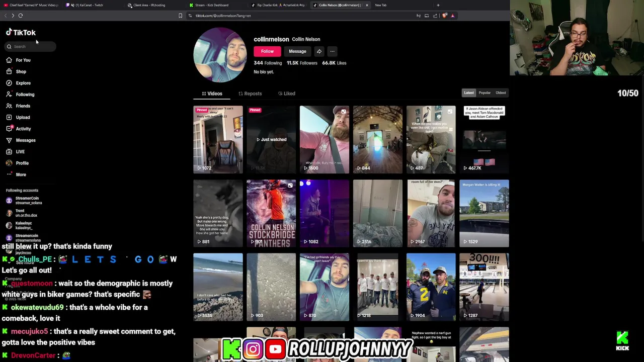Screen dimensions: 644x362
Task: Open video with 2516 views
Action: pos(378,213)
